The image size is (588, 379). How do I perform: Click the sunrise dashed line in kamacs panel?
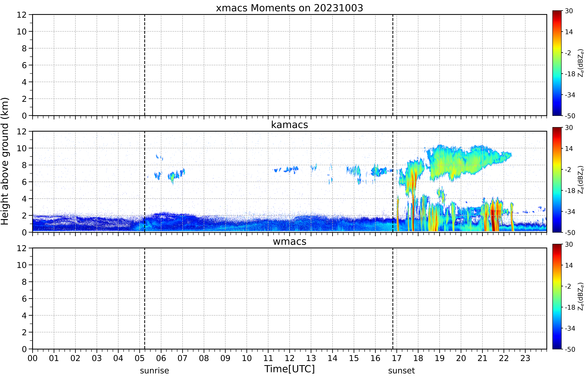145,182
